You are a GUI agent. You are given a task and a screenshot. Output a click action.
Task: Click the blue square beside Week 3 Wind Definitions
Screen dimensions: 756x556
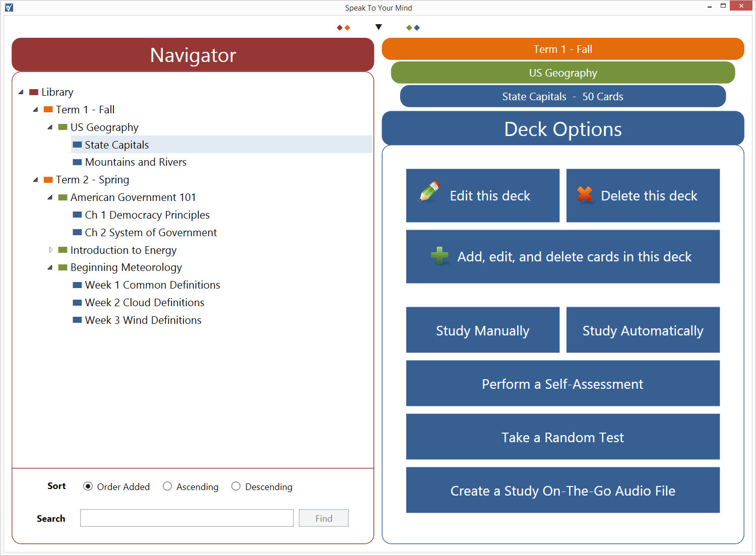[77, 320]
